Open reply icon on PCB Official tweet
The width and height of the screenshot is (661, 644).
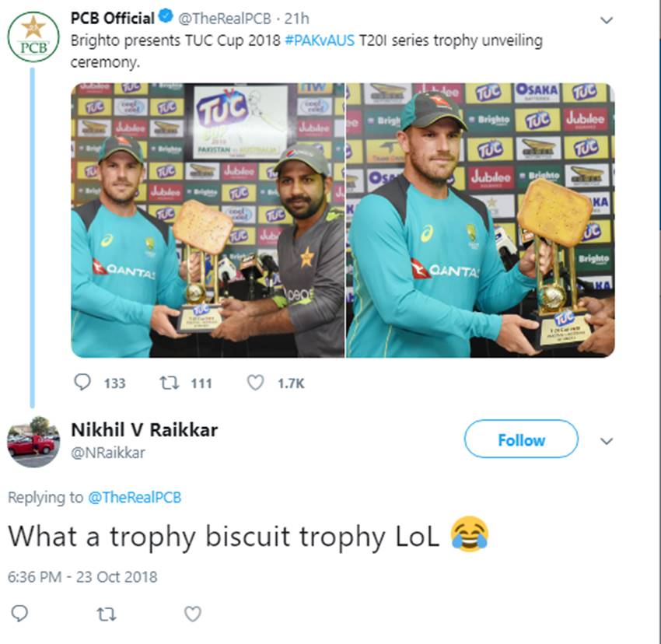(x=82, y=382)
